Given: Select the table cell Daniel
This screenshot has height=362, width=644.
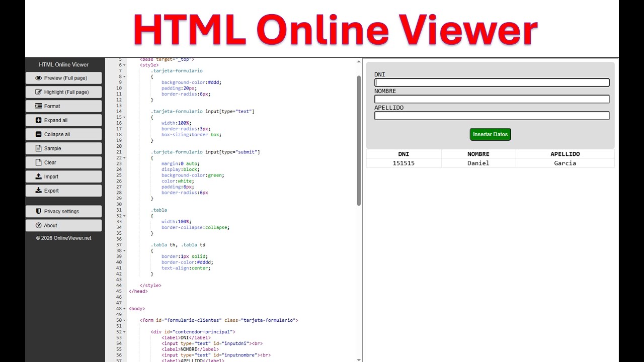Looking at the screenshot, I should [x=478, y=163].
